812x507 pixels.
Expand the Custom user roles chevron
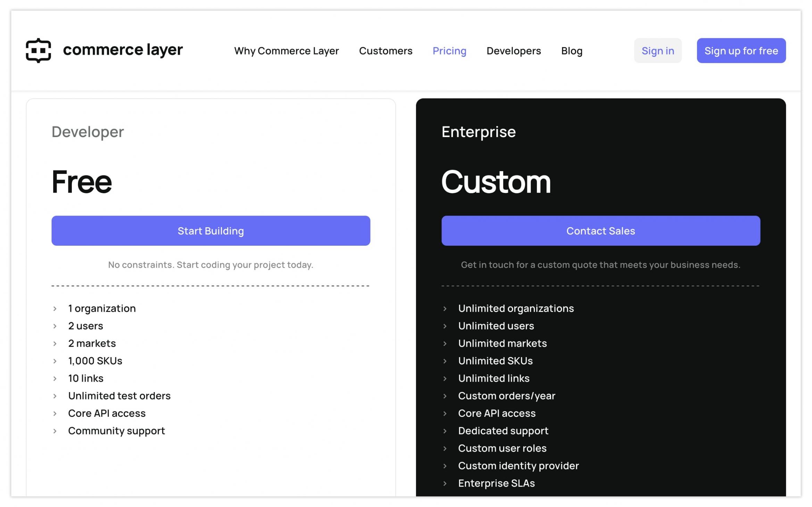[445, 448]
